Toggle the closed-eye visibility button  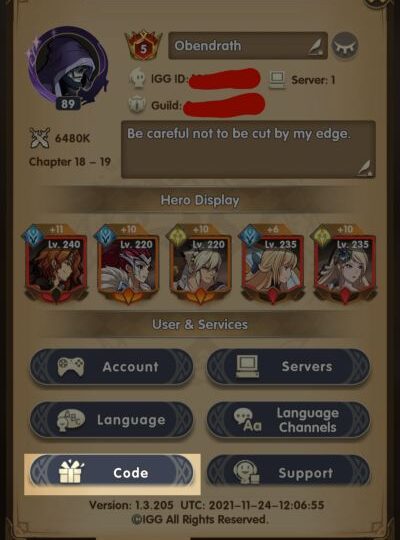point(345,46)
